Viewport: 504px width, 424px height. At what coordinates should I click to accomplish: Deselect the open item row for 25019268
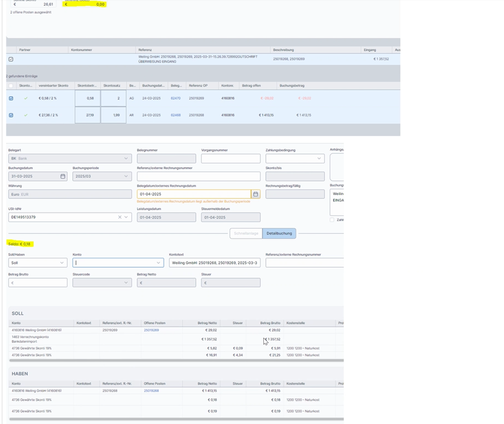pos(11,115)
